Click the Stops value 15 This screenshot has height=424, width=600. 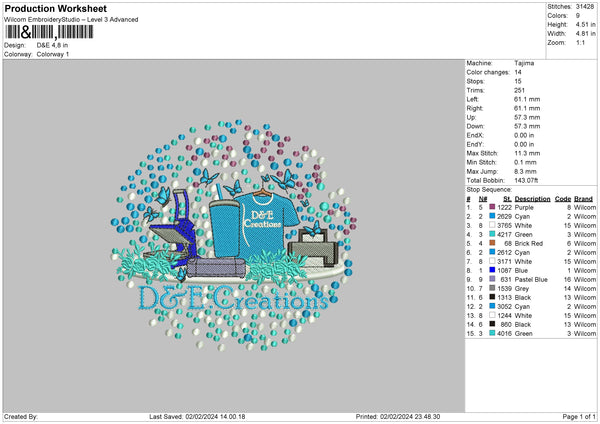(x=518, y=81)
